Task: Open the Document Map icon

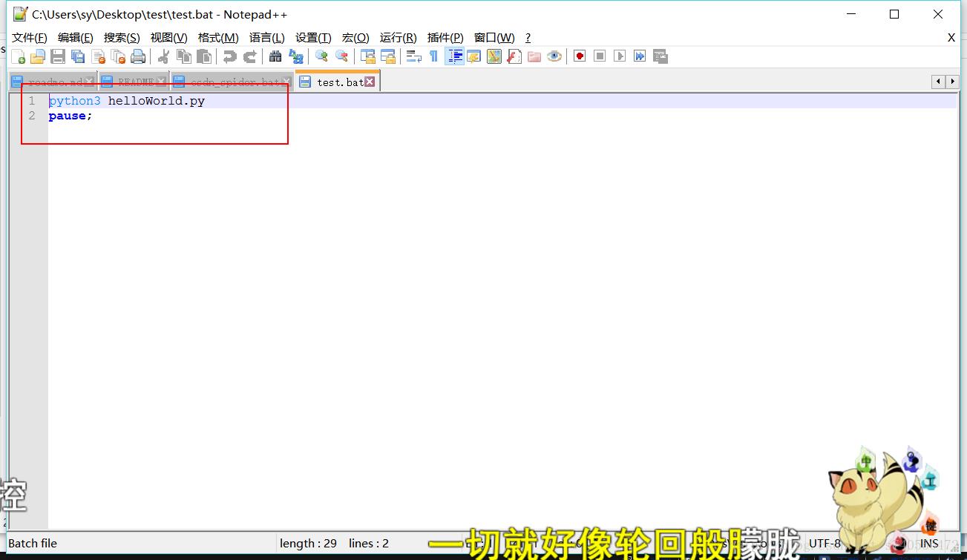Action: pos(494,56)
